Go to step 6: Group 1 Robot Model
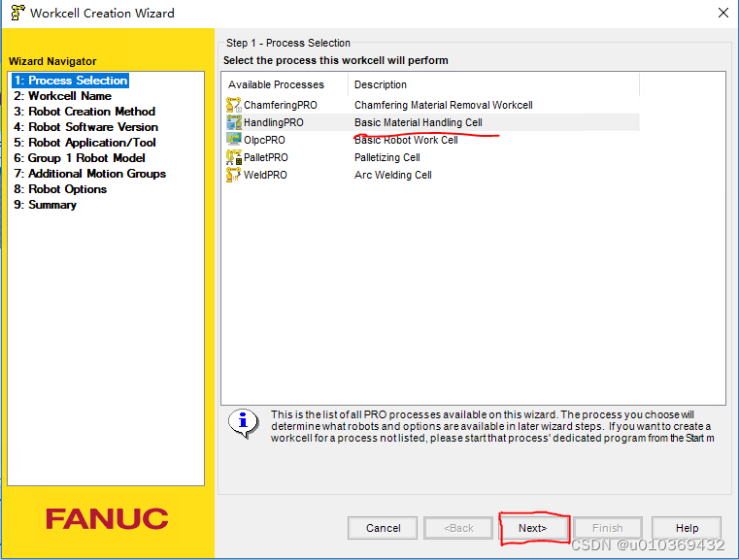Viewport: 739px width, 560px height. click(x=80, y=158)
